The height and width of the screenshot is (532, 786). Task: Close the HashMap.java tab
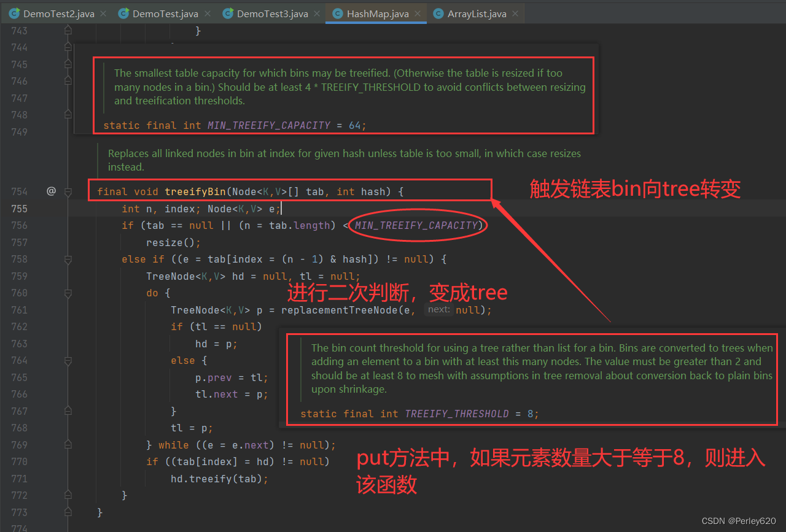(417, 13)
